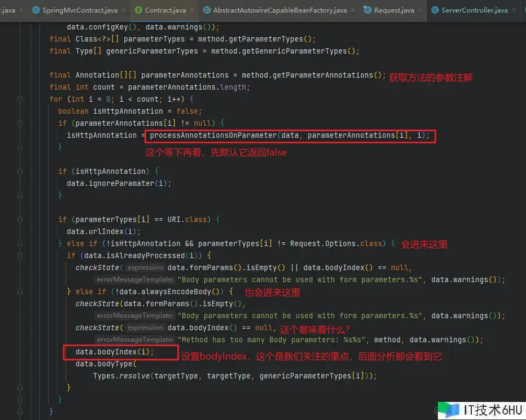Collapse the isAlreadyProcessed if block
Viewport: 526px width, 420px height.
pos(20,255)
